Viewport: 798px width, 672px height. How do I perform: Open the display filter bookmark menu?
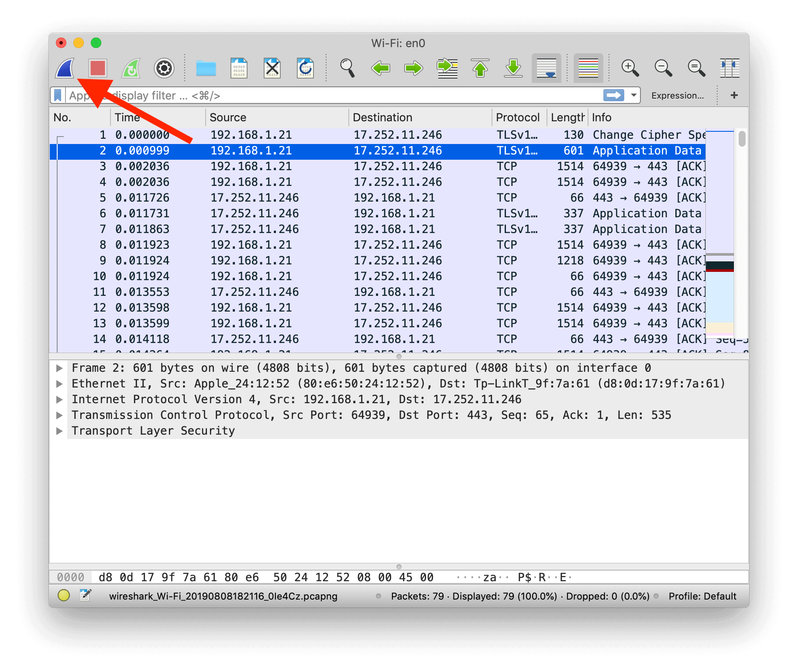58,95
